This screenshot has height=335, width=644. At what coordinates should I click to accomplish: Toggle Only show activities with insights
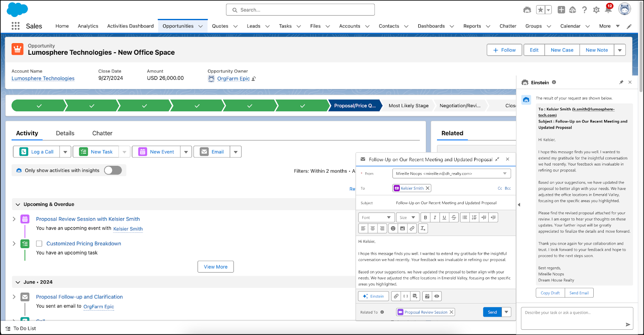click(113, 170)
